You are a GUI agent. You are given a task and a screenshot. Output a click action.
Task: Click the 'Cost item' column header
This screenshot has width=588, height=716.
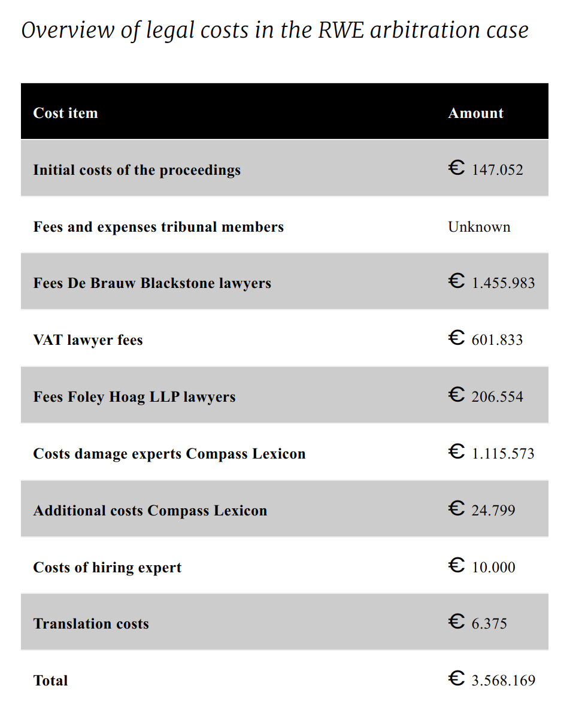(x=65, y=113)
